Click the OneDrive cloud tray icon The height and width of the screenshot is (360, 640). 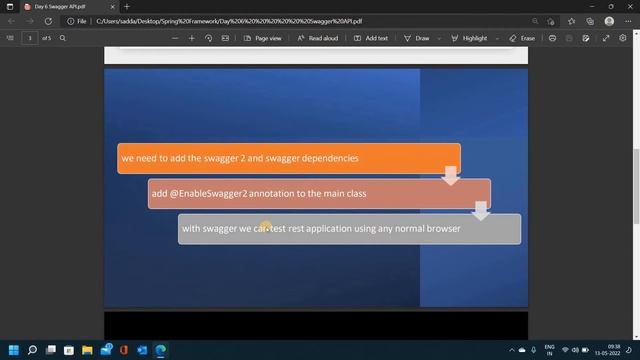(522, 350)
